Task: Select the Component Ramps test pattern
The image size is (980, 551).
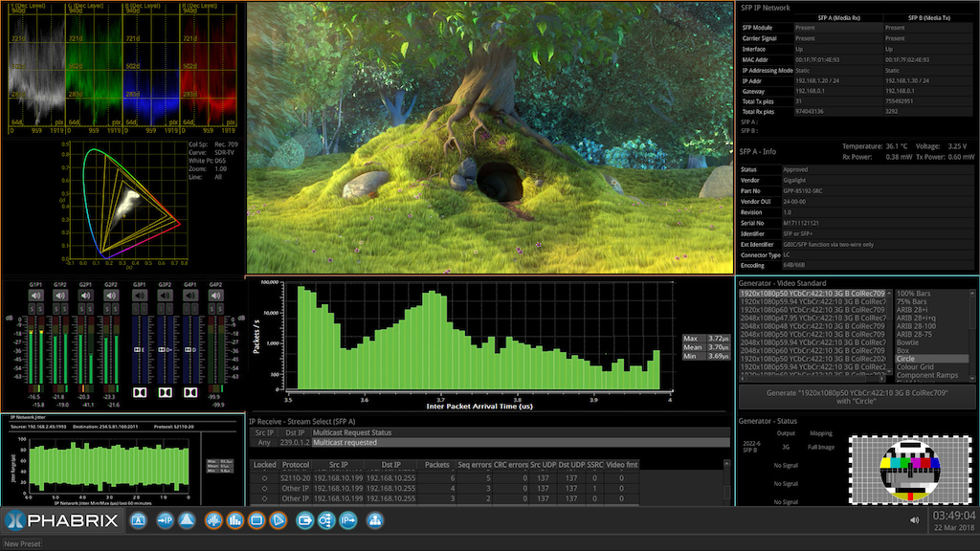Action: point(927,375)
